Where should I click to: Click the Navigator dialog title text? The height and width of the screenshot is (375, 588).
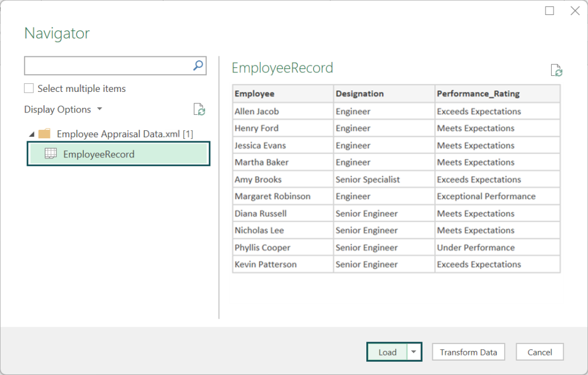click(x=56, y=33)
